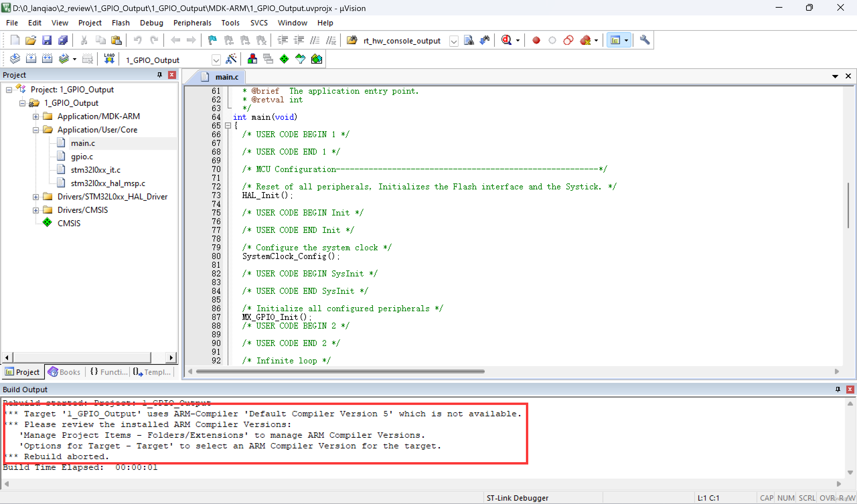Rebuild all target files

coord(47,59)
